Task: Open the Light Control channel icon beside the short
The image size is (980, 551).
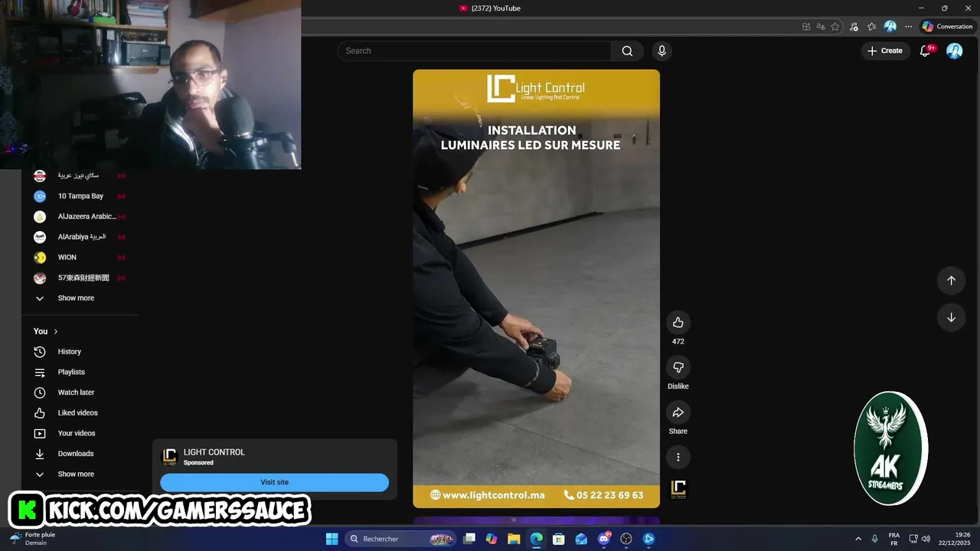Action: coord(678,490)
